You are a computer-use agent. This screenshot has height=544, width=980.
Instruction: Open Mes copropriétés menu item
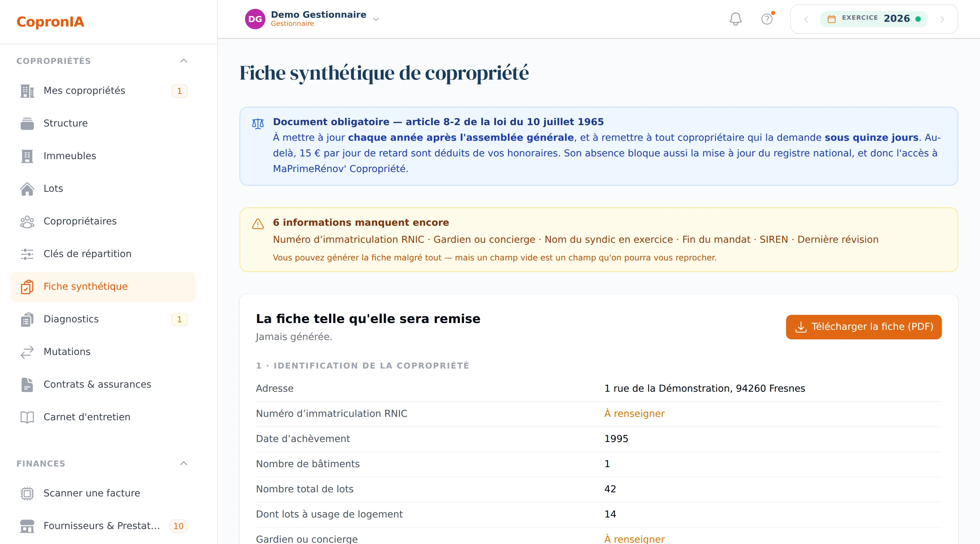103,91
